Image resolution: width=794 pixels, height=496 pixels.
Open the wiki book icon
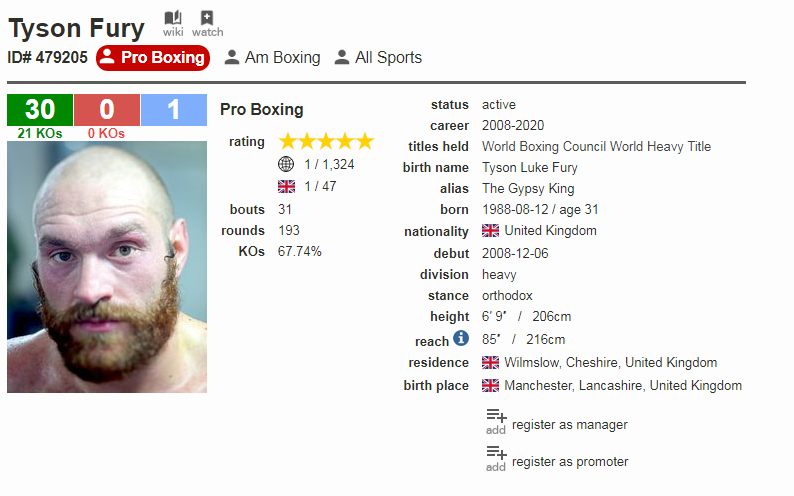(x=173, y=19)
